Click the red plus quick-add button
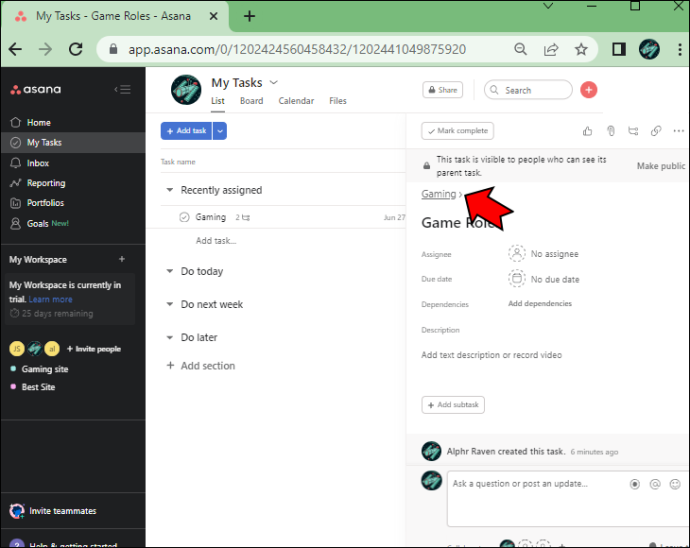The image size is (690, 548). point(588,90)
